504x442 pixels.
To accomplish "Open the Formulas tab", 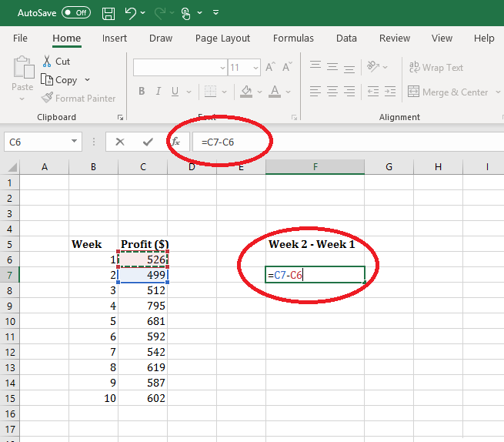I will [x=293, y=39].
